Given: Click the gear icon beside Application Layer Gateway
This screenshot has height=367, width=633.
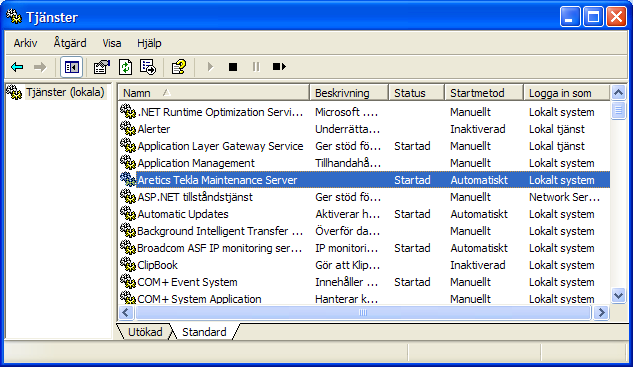Looking at the screenshot, I should coord(128,145).
